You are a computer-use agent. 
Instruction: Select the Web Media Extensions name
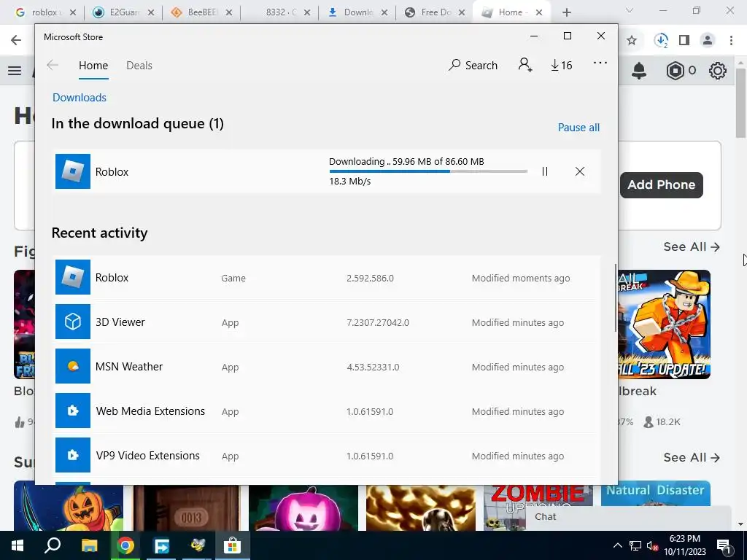click(150, 411)
